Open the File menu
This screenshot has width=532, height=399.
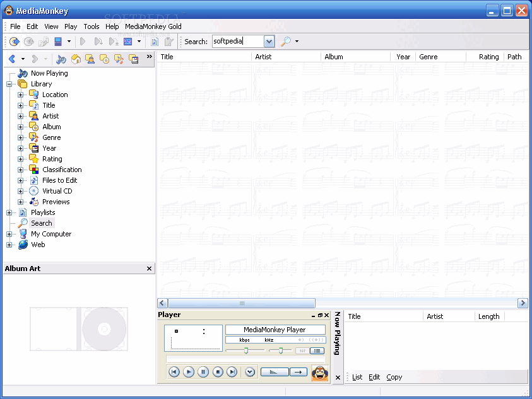(15, 26)
